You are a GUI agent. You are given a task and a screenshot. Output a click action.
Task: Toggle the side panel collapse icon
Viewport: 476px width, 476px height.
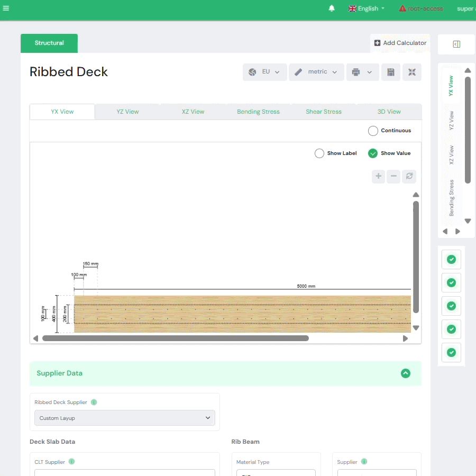click(x=456, y=44)
